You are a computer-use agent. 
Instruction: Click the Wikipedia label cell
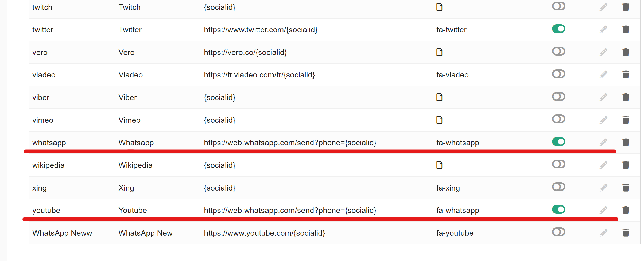[x=135, y=165]
